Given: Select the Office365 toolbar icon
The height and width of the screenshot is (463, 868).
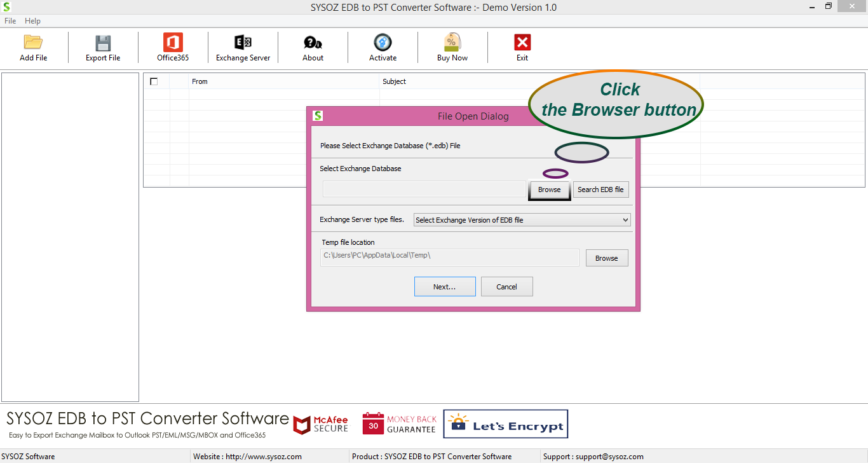Looking at the screenshot, I should (173, 43).
